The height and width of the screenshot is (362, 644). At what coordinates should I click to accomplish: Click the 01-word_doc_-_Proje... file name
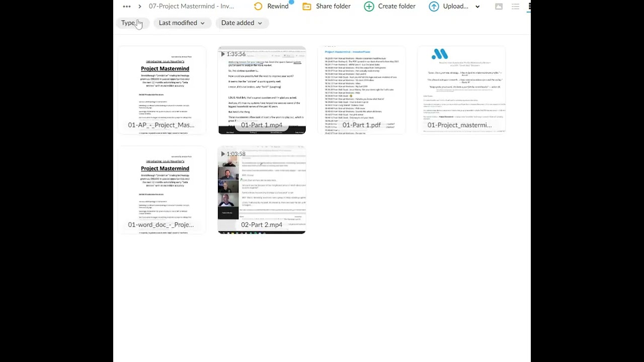tap(161, 225)
